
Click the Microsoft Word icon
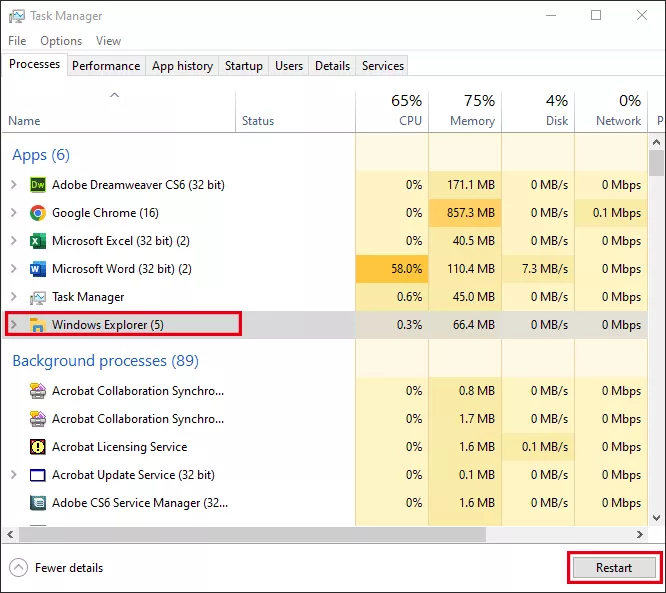coord(38,269)
